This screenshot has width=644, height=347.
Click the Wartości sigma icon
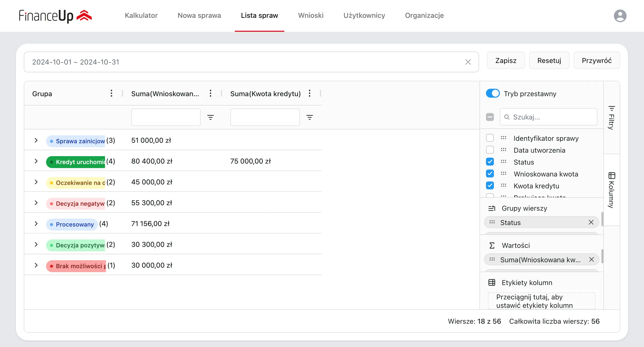492,245
